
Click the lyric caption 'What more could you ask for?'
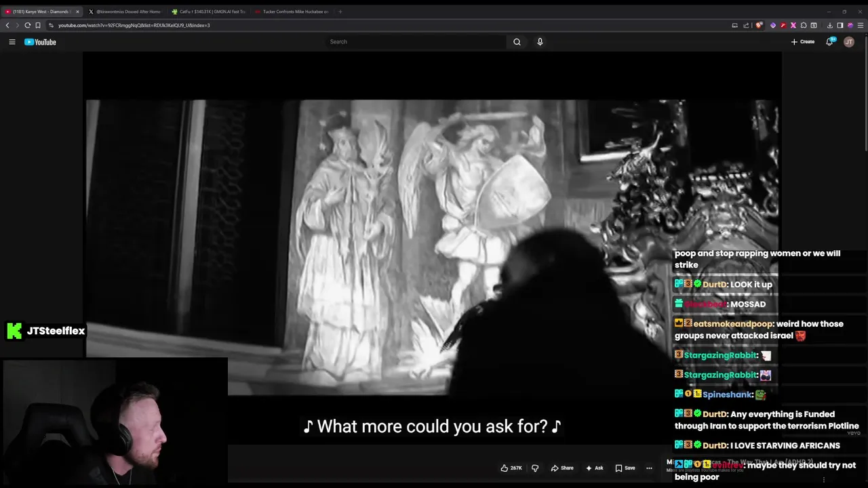pyautogui.click(x=432, y=426)
